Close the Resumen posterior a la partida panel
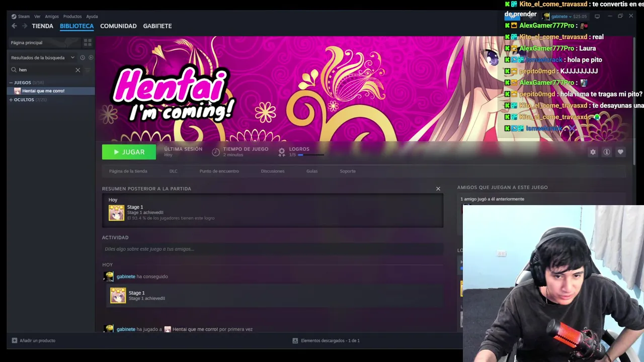 438,189
